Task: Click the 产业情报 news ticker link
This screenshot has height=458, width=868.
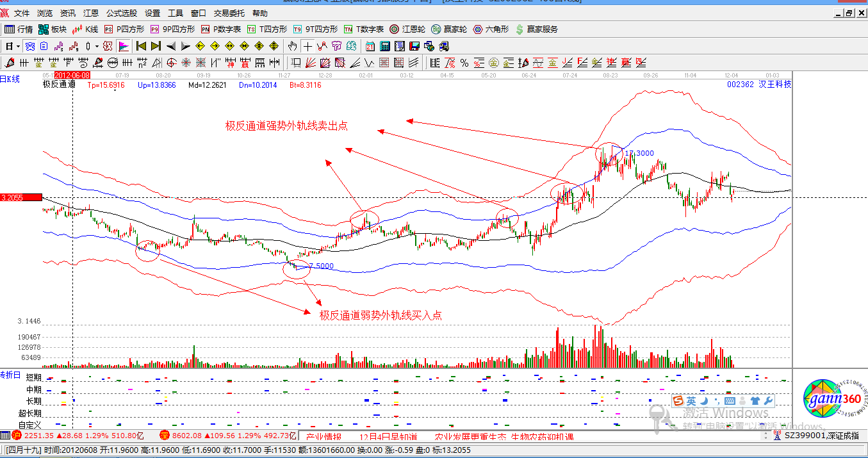Action: (324, 437)
